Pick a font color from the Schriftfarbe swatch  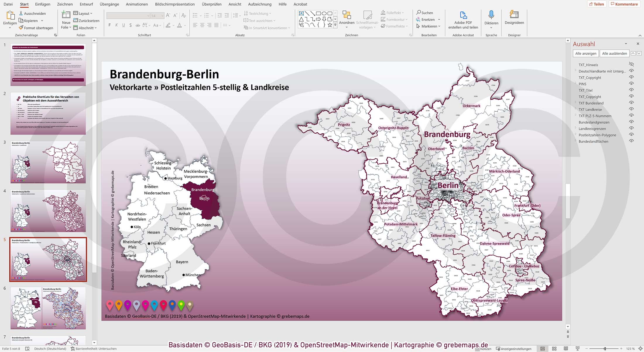[x=180, y=25]
